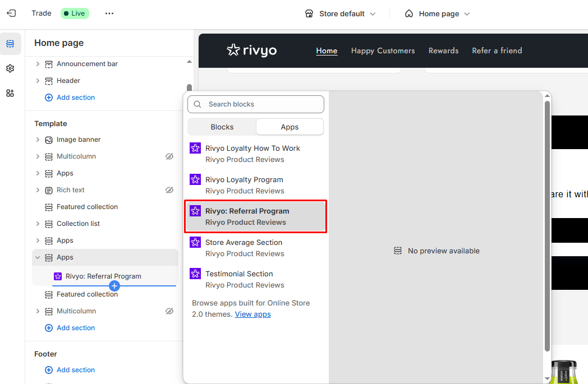Show the hidden Rich text section
The height and width of the screenshot is (384, 588).
point(169,190)
